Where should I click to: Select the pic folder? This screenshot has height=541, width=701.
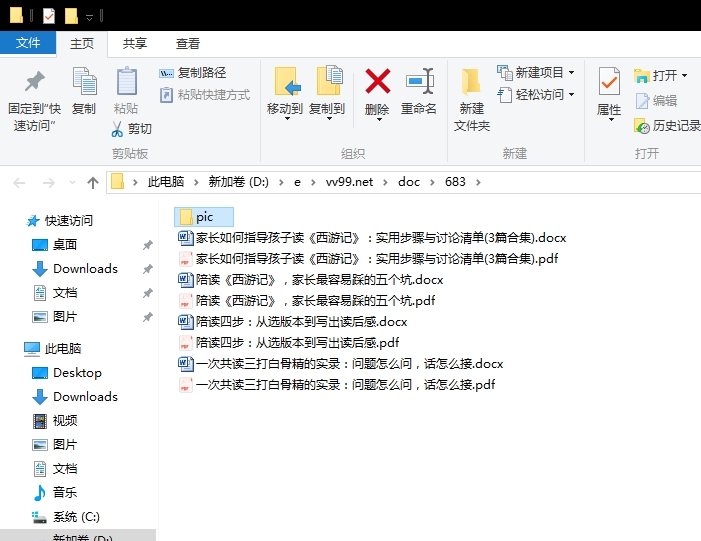[x=204, y=217]
